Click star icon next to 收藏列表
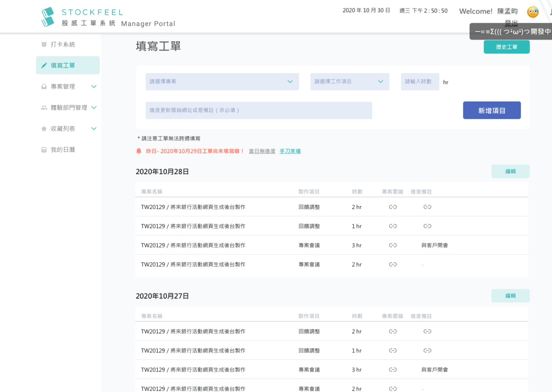This screenshot has width=552, height=392. 44,129
